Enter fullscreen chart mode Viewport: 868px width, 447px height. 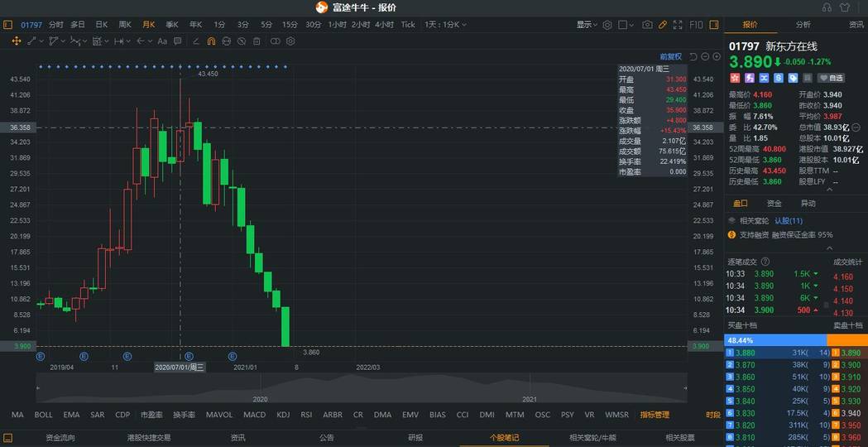pos(679,24)
